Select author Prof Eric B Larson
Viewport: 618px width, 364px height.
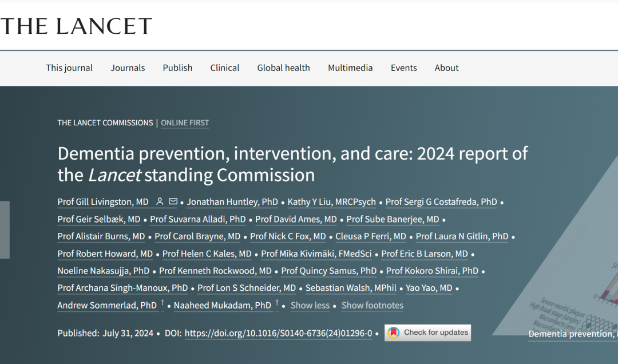(x=425, y=254)
